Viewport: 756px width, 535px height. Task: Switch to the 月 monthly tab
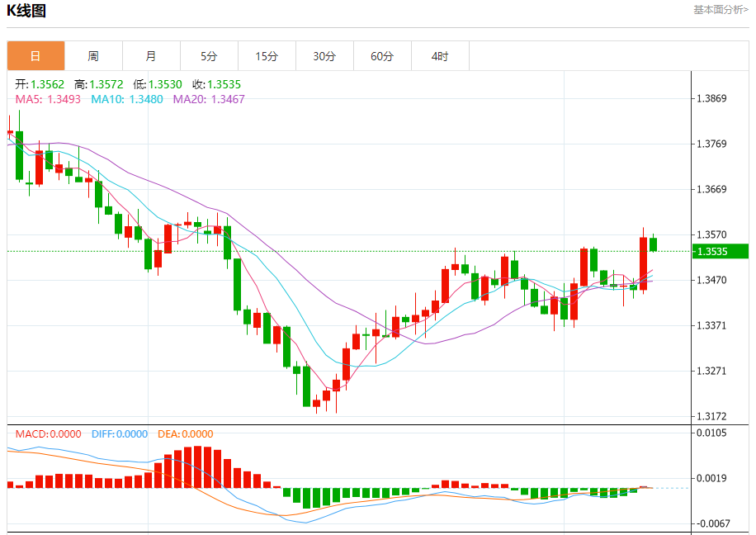tap(151, 56)
